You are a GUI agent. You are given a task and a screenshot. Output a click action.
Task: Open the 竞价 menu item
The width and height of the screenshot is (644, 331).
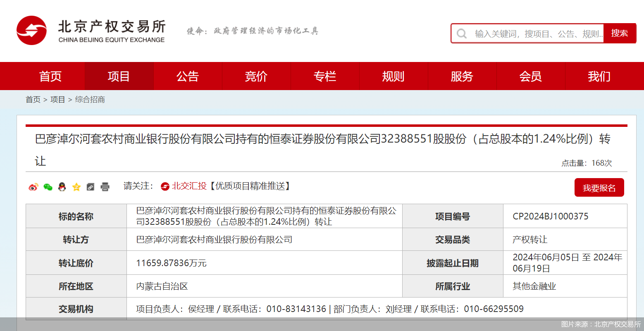point(256,76)
